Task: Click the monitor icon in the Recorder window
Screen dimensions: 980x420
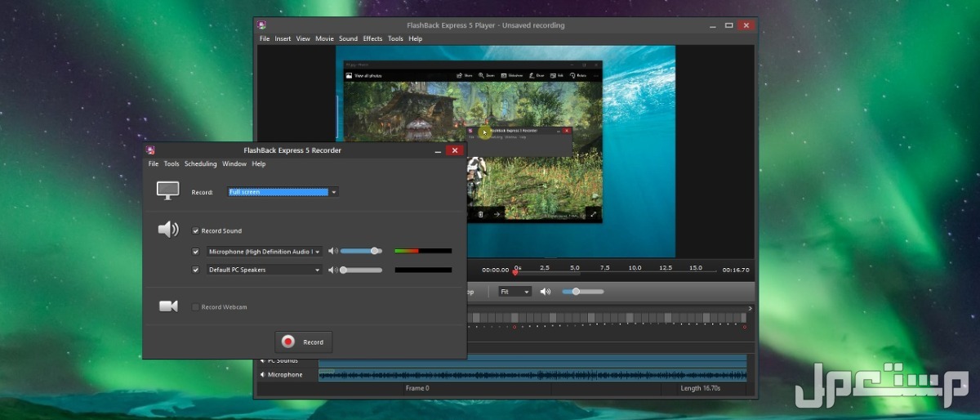Action: tap(168, 190)
